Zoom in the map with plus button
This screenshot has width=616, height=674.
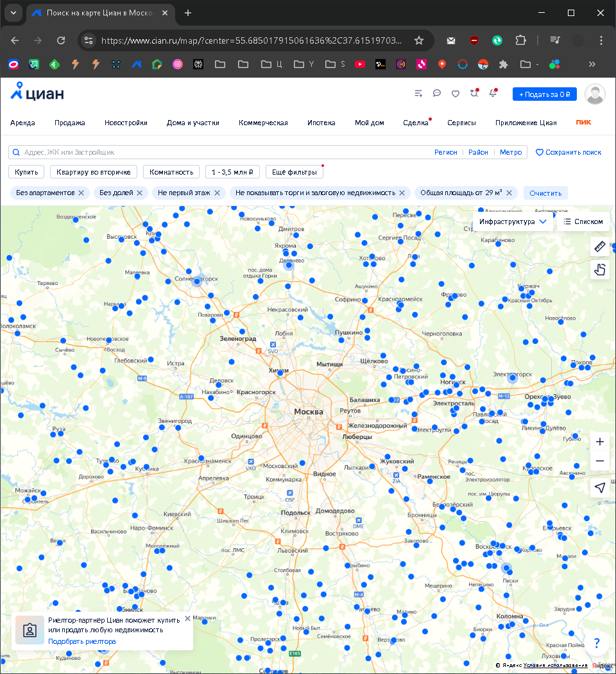[600, 442]
